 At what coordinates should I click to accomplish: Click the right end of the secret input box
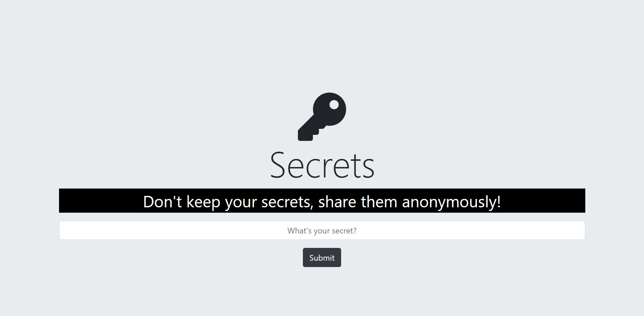pyautogui.click(x=577, y=230)
